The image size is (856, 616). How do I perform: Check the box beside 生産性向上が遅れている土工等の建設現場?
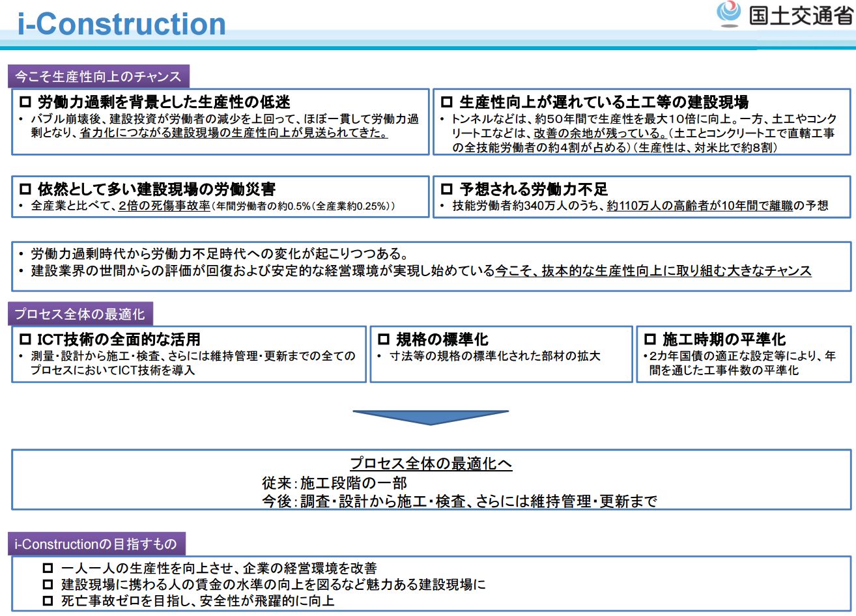(x=446, y=102)
